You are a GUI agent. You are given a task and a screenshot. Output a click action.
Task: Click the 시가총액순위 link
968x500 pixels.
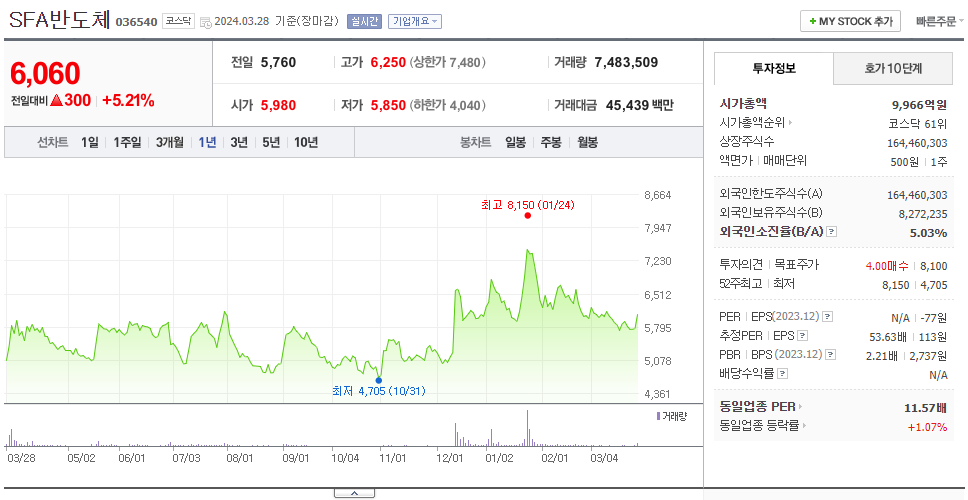753,123
